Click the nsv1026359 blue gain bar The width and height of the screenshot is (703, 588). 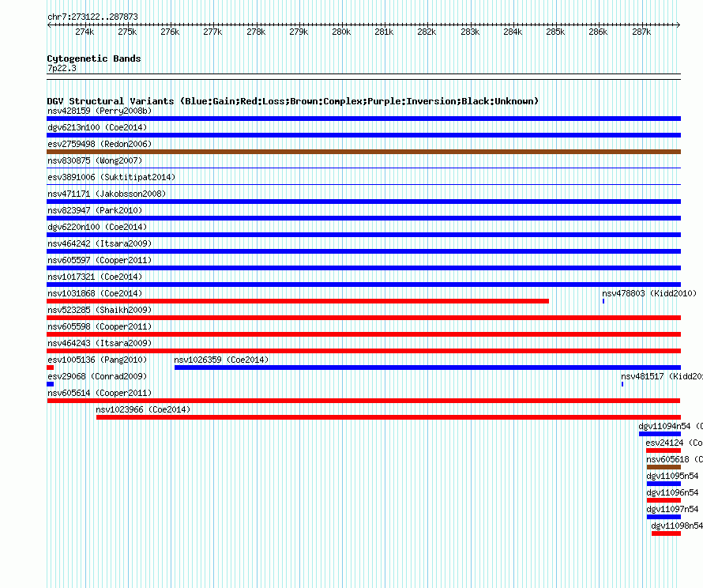coord(427,367)
